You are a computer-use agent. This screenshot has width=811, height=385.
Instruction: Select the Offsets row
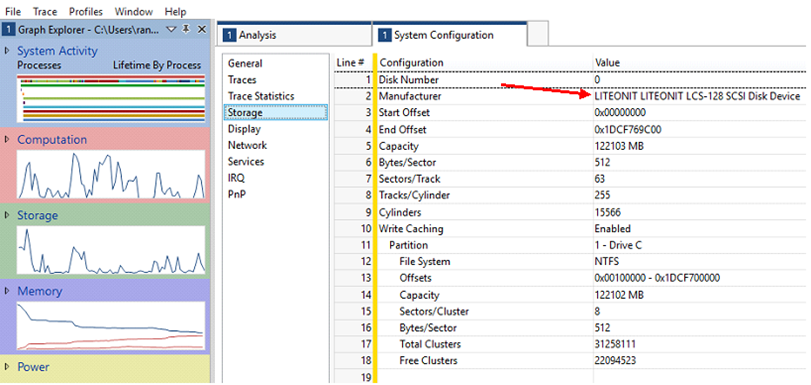pos(570,278)
